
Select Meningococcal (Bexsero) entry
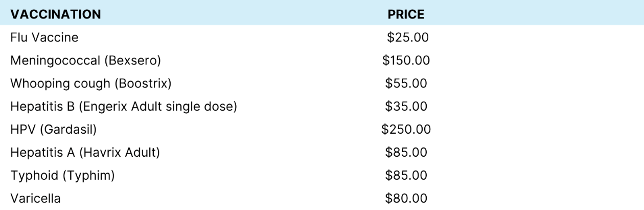(86, 60)
